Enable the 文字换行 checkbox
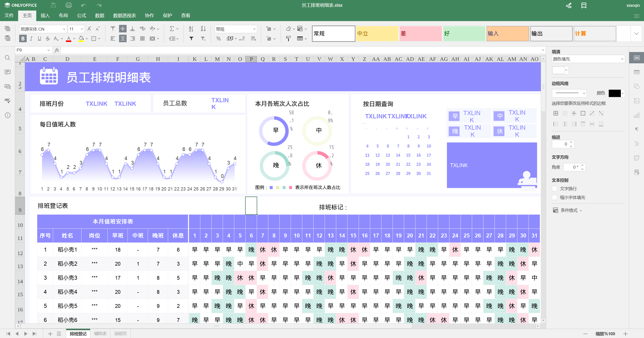 pos(554,189)
